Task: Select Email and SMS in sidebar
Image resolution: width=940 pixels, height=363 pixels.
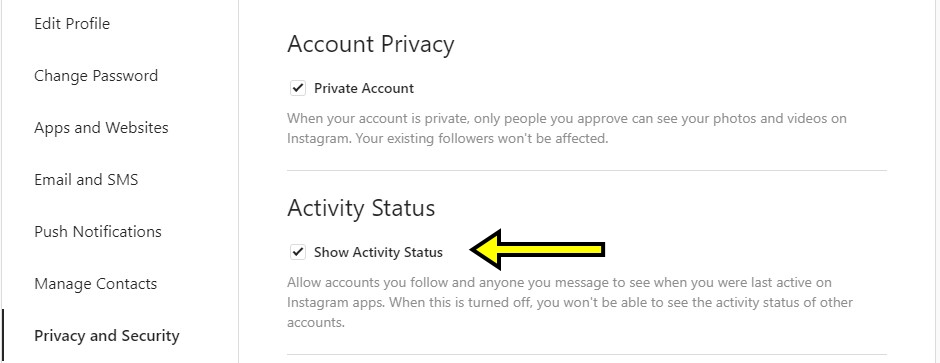Action: (86, 180)
